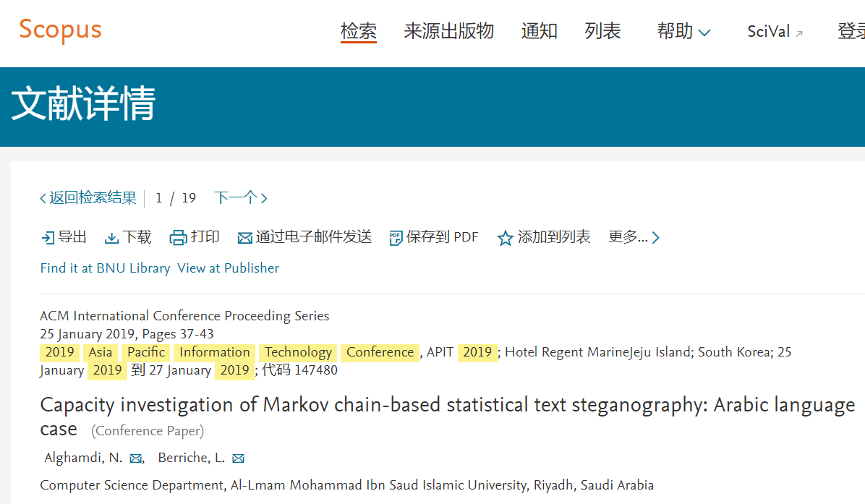Go to next document (下一个)
865x504 pixels.
241,198
